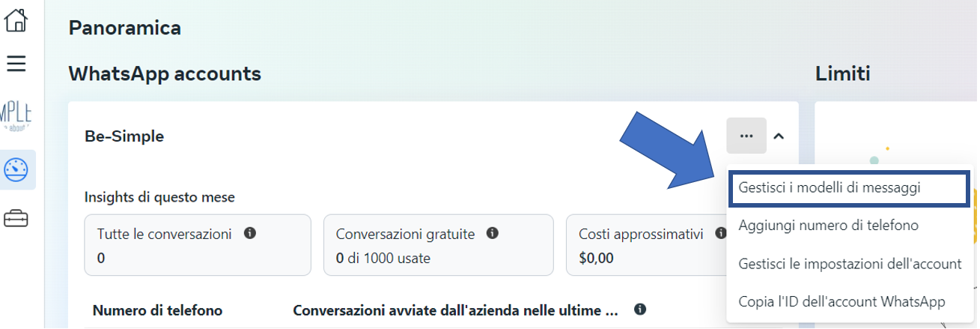Click Copia l'ID dell'account WhatsApp
The image size is (980, 329).
point(841,301)
